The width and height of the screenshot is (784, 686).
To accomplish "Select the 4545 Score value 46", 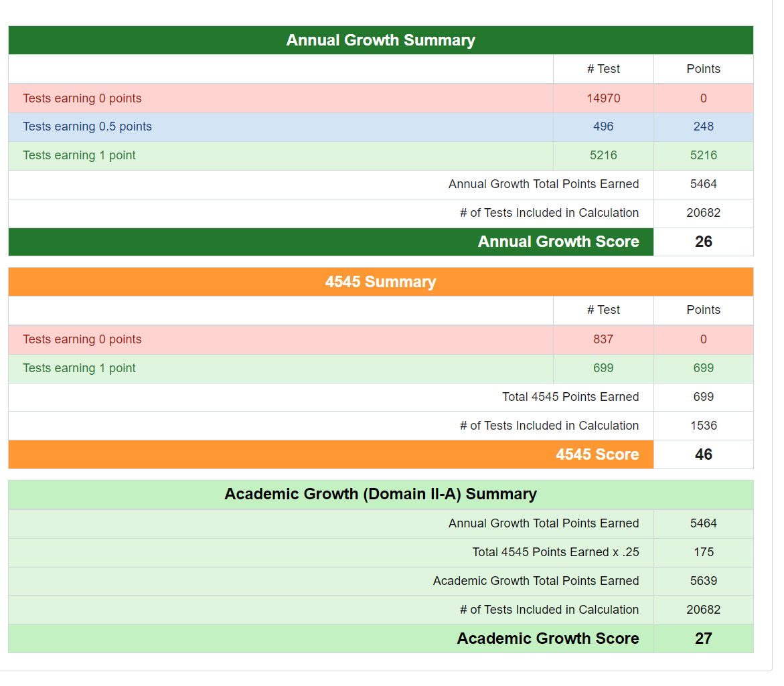I will (x=703, y=454).
